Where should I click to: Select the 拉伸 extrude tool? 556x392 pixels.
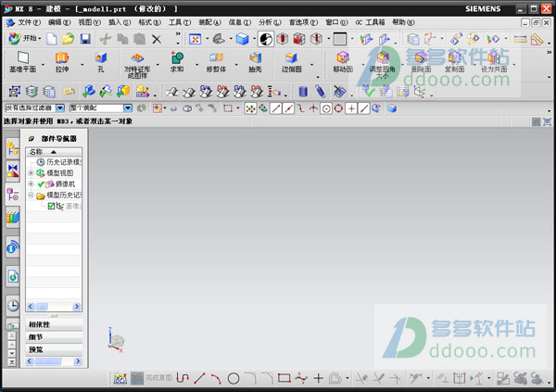point(62,61)
